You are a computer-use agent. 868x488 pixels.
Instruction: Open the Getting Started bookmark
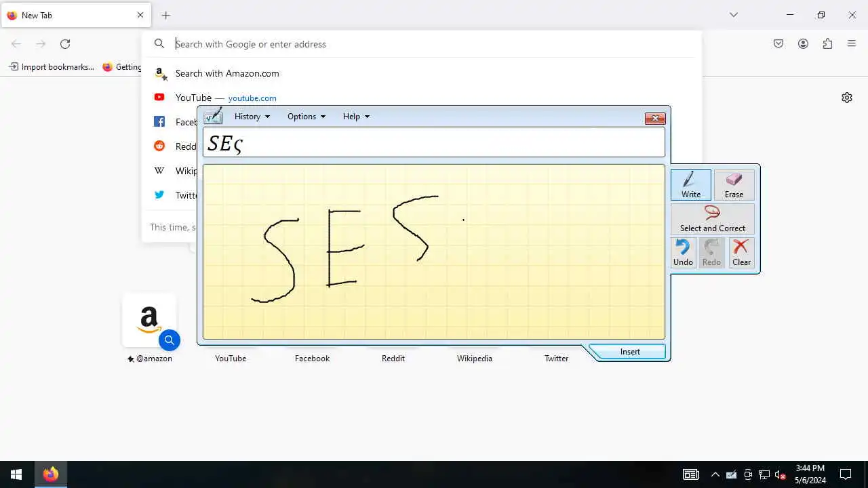(122, 67)
